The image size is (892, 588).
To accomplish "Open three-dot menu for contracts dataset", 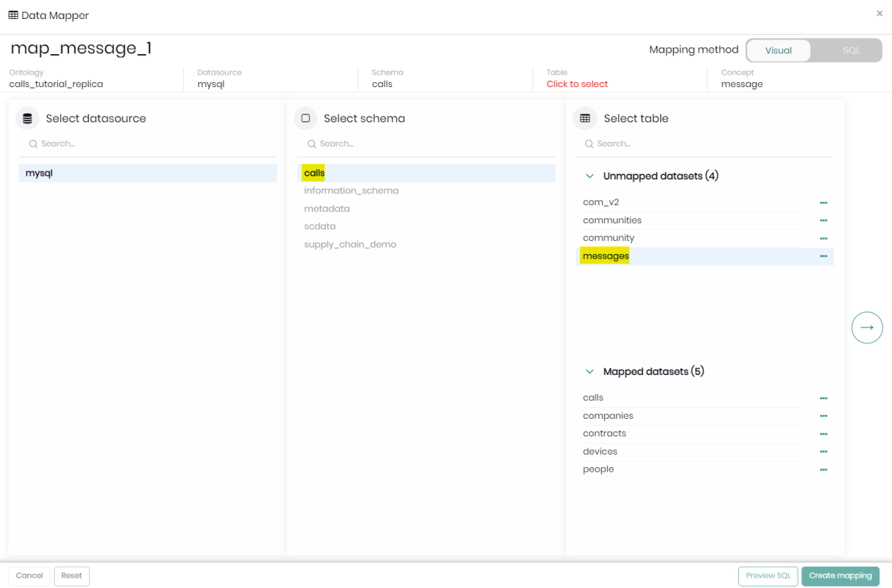I will [x=823, y=434].
